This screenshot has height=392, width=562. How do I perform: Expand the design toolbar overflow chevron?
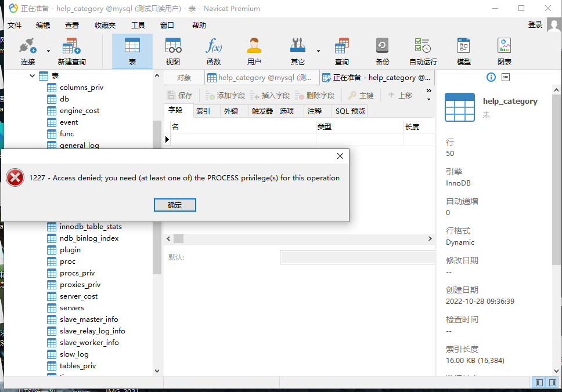pyautogui.click(x=428, y=95)
